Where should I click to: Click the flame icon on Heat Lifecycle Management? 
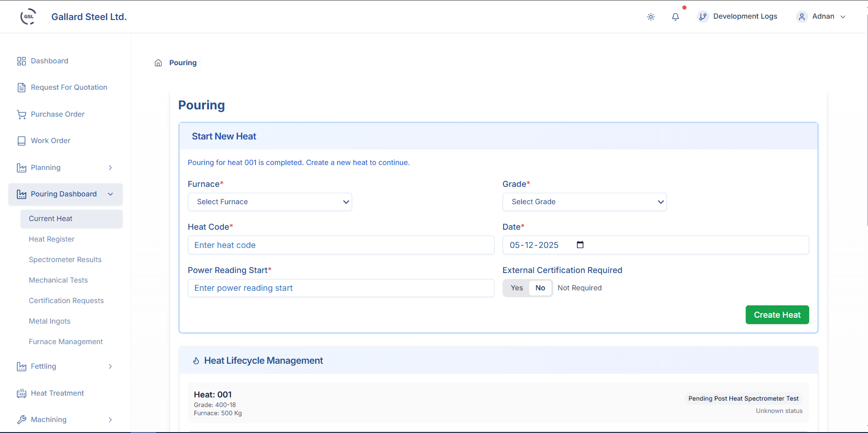pyautogui.click(x=196, y=360)
